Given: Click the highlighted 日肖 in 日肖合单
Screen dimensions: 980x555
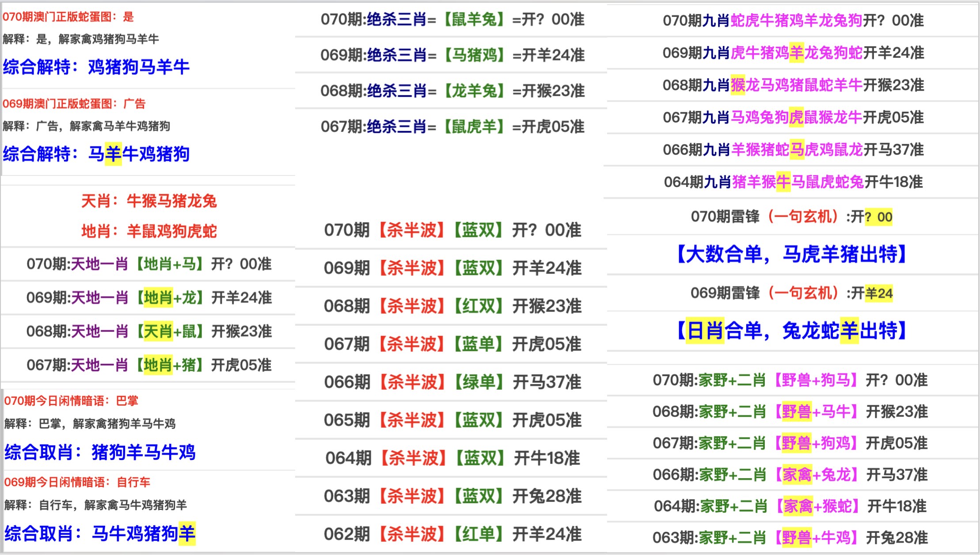Looking at the screenshot, I should tap(705, 331).
